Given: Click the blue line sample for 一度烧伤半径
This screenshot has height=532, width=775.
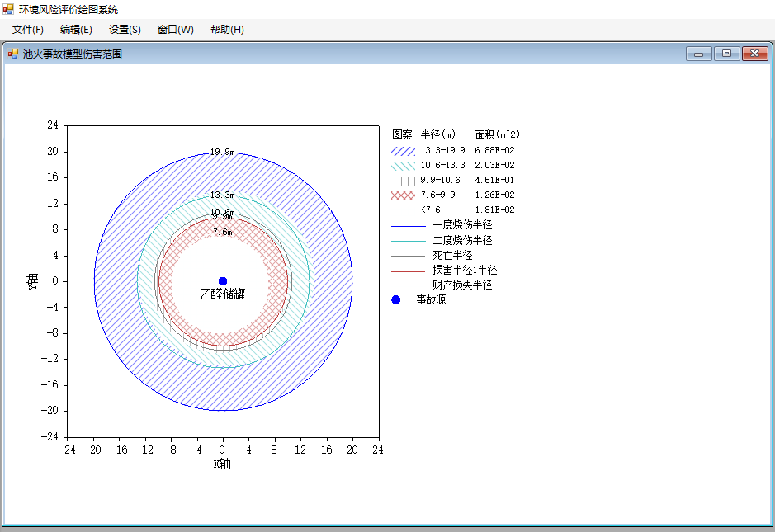Looking at the screenshot, I should click(409, 226).
